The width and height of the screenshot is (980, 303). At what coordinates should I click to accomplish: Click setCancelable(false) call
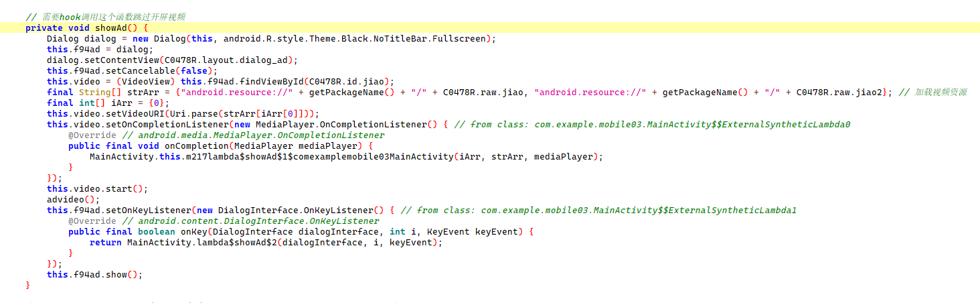click(159, 70)
